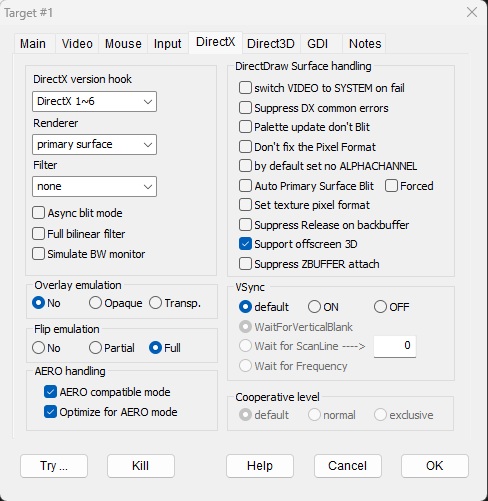Open the Video tab
This screenshot has width=488, height=501.
coord(77,44)
